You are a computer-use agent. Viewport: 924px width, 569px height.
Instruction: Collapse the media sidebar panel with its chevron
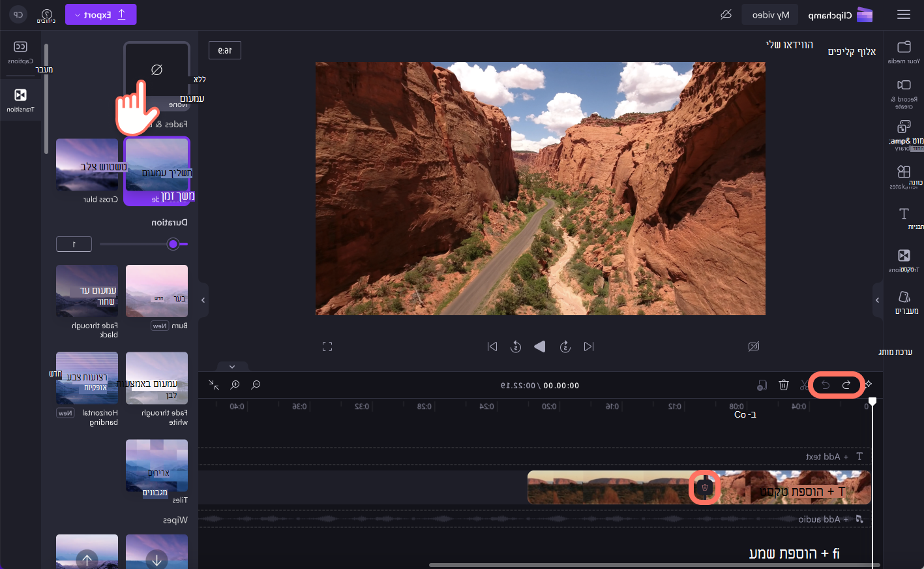pos(877,300)
